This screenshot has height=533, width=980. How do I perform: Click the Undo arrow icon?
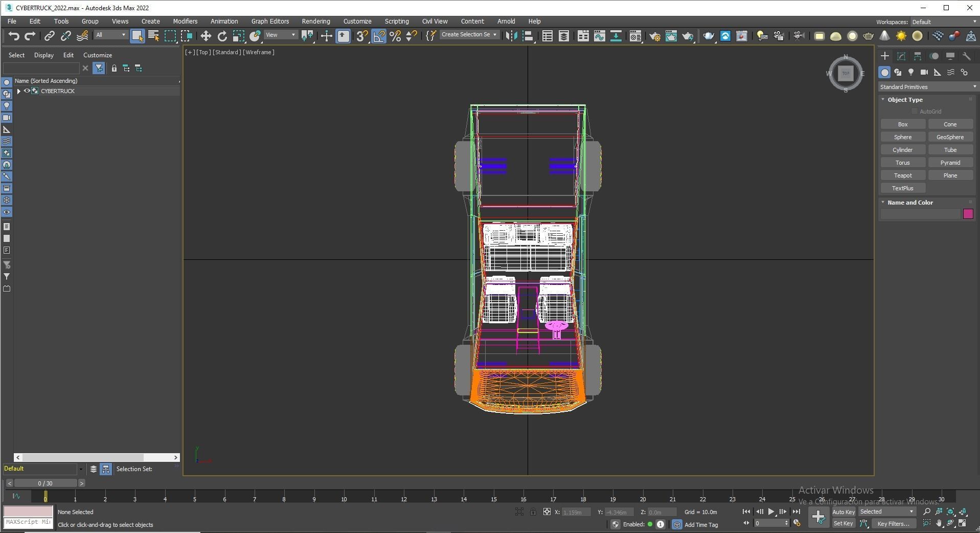(14, 36)
